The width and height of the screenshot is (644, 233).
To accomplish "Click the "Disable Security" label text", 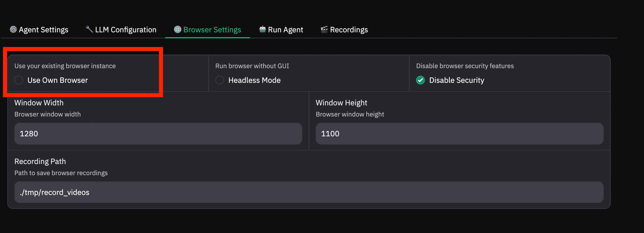I will pos(457,80).
